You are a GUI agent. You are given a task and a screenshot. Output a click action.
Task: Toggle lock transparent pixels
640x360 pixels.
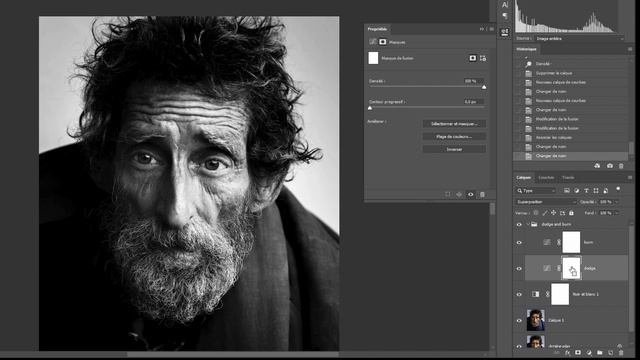(x=536, y=213)
